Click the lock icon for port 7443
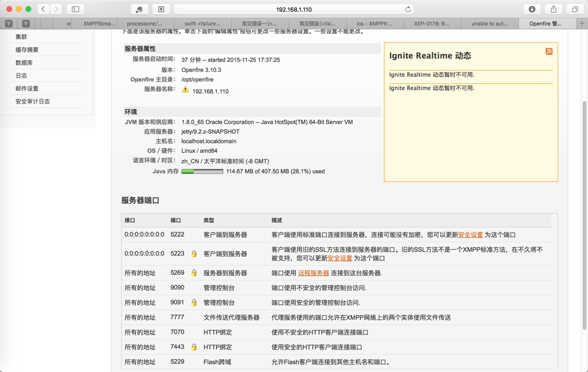 pos(194,347)
